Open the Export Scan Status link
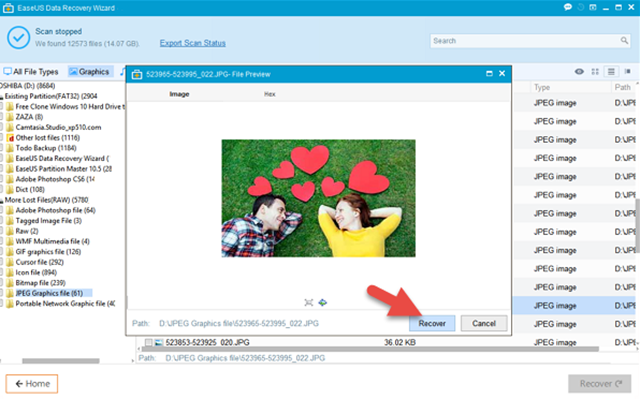640x399 pixels. (x=193, y=43)
